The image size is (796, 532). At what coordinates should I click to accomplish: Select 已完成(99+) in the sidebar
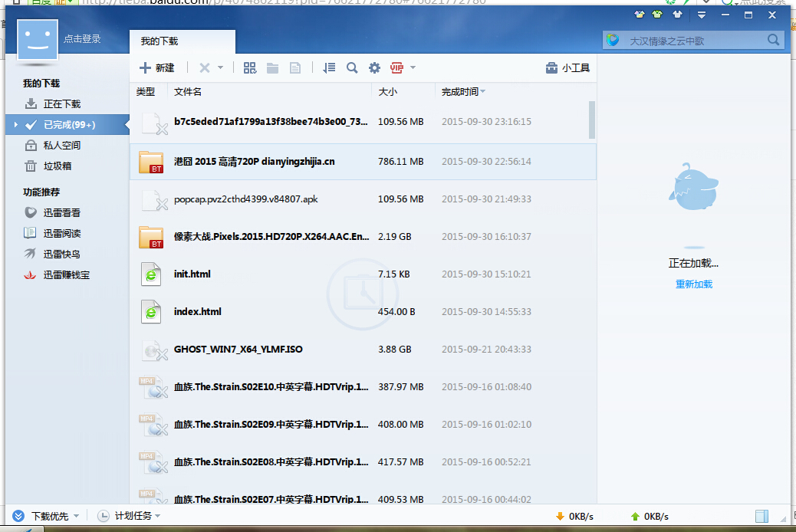67,125
